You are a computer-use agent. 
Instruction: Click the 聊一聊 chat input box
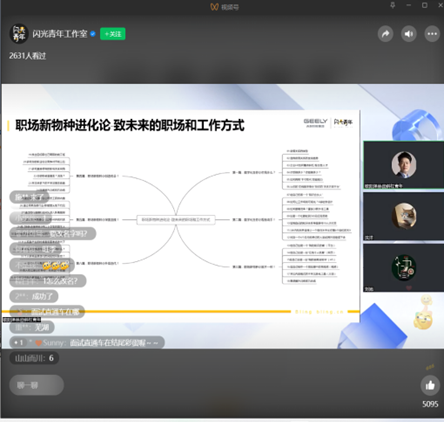[37, 385]
